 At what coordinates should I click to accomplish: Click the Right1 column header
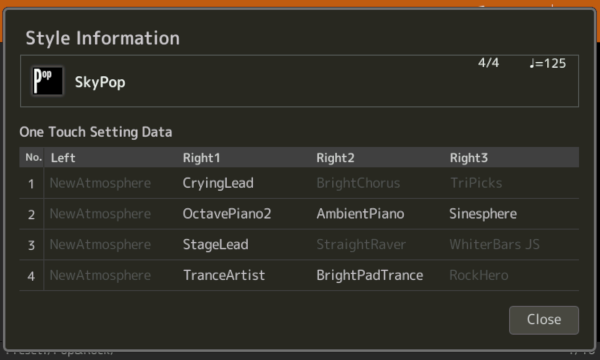(x=201, y=158)
